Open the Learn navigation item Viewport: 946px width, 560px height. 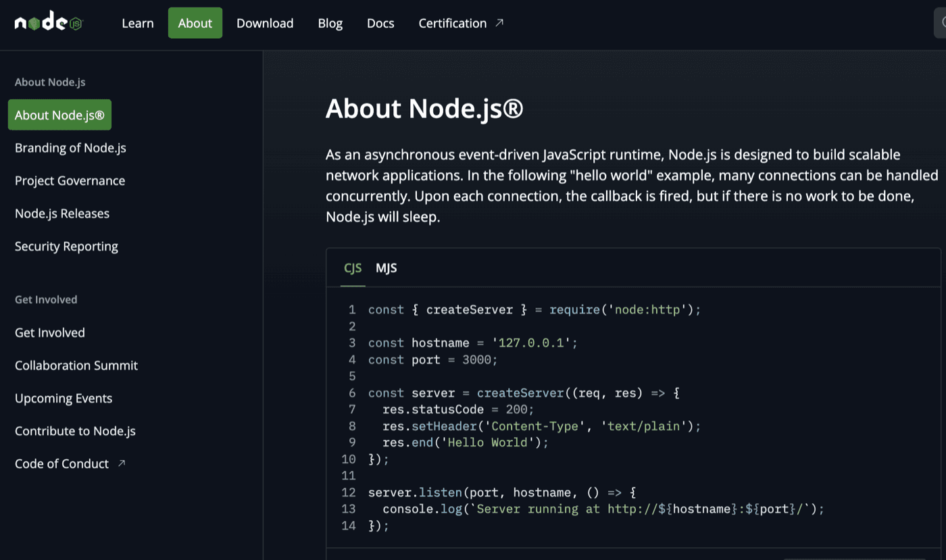coord(138,23)
